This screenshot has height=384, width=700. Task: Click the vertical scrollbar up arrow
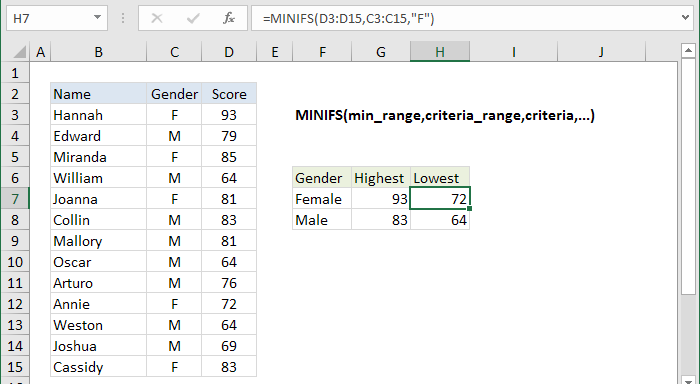tap(688, 51)
